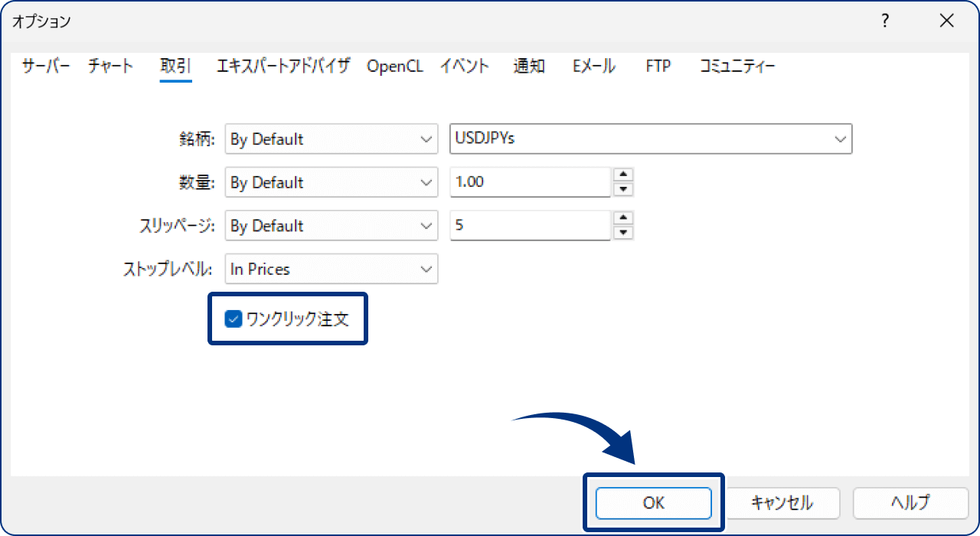Click the help question mark icon
This screenshot has width=980, height=536.
pos(885,21)
